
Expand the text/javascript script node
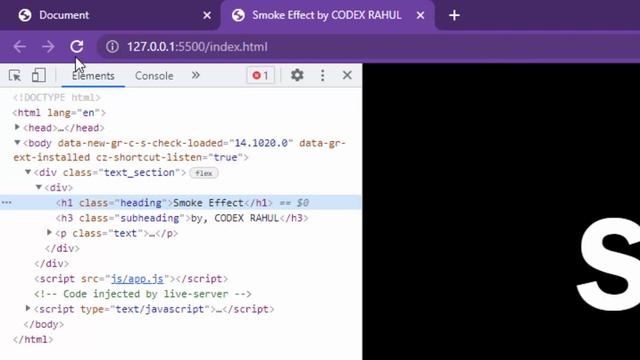[28, 308]
